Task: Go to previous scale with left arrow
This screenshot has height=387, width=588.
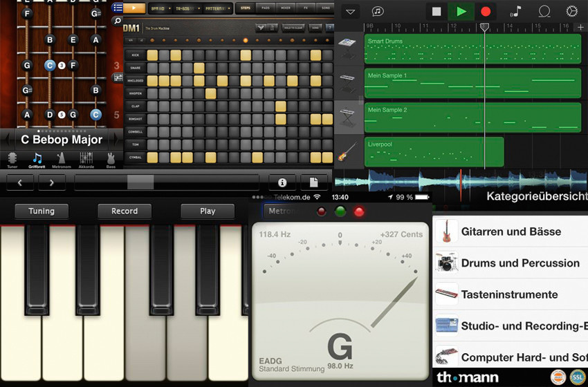Action: pos(7,140)
